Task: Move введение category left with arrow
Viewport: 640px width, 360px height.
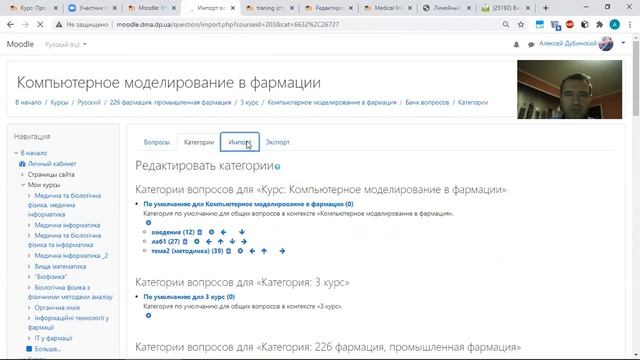Action: 223,232
